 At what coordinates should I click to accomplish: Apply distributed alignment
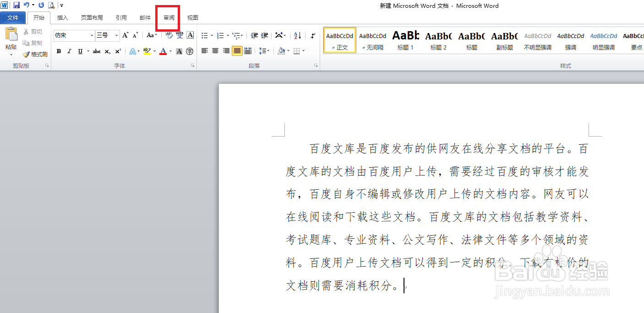(248, 51)
